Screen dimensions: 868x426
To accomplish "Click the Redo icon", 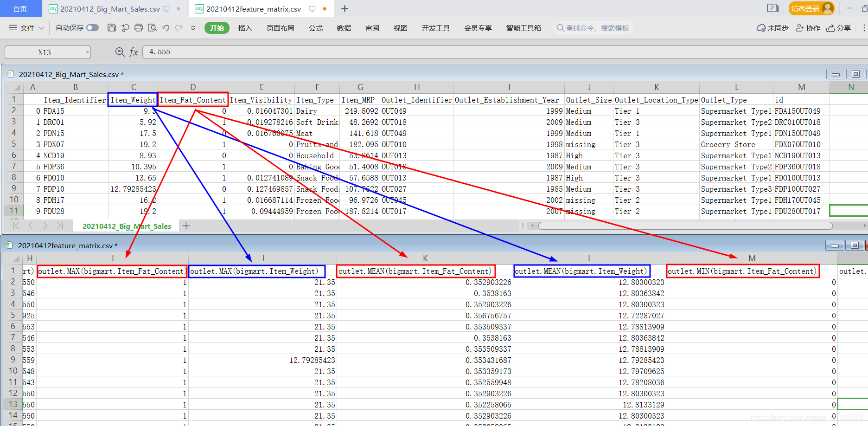I will 179,28.
